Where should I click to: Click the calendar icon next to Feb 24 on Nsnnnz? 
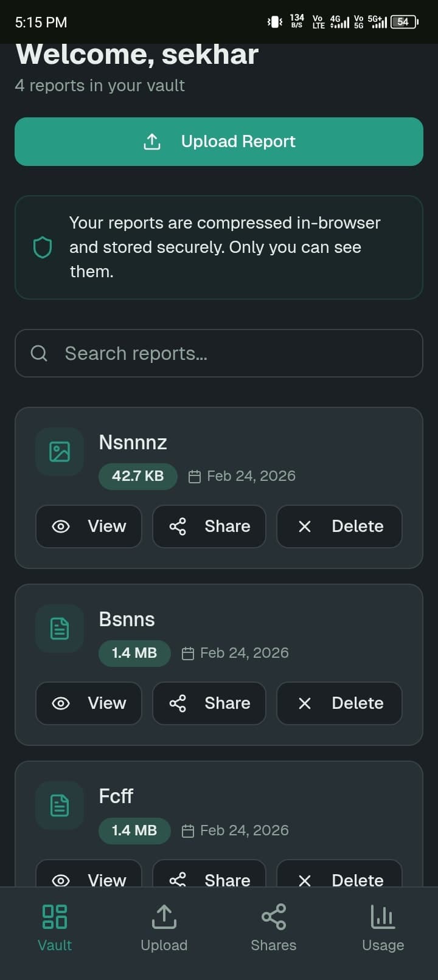coord(195,476)
